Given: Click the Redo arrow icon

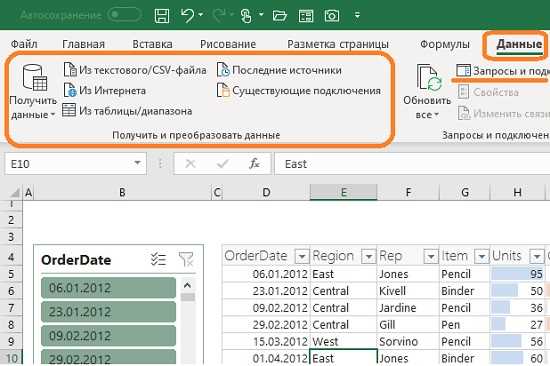Looking at the screenshot, I should click(x=219, y=15).
